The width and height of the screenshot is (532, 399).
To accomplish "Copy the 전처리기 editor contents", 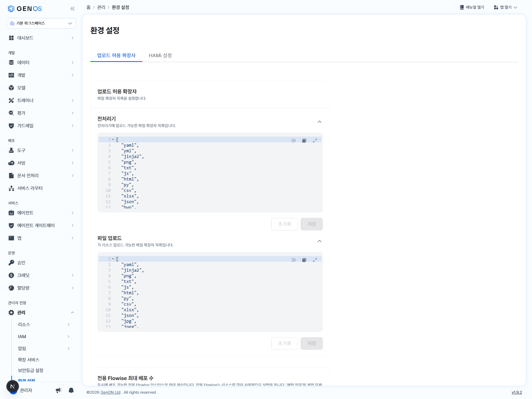I will (x=304, y=141).
